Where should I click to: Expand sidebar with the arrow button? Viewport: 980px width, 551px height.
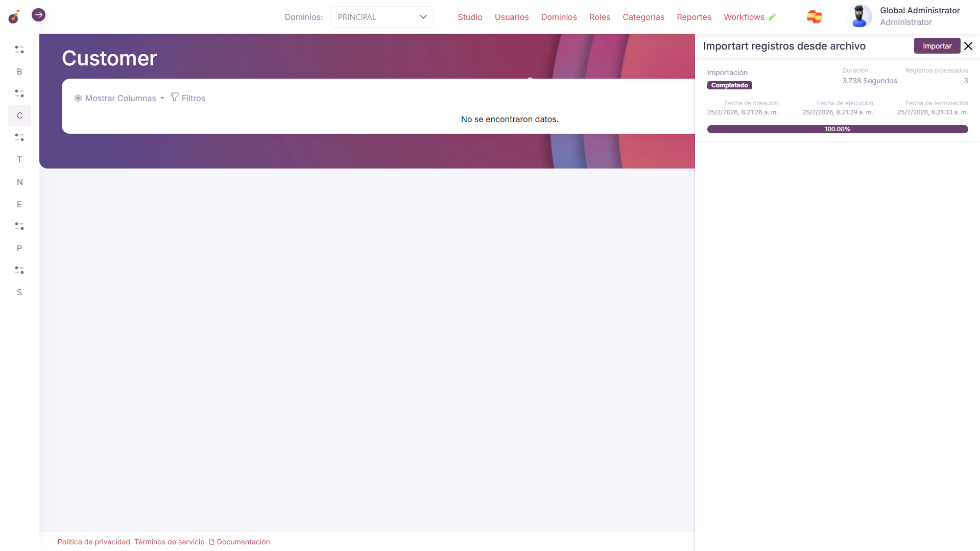(38, 15)
